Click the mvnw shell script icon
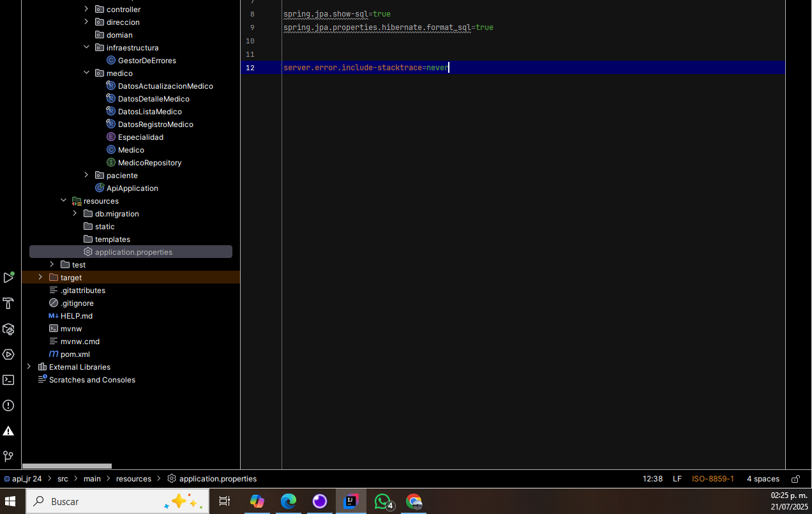Viewport: 812px width, 514px height. [x=54, y=329]
